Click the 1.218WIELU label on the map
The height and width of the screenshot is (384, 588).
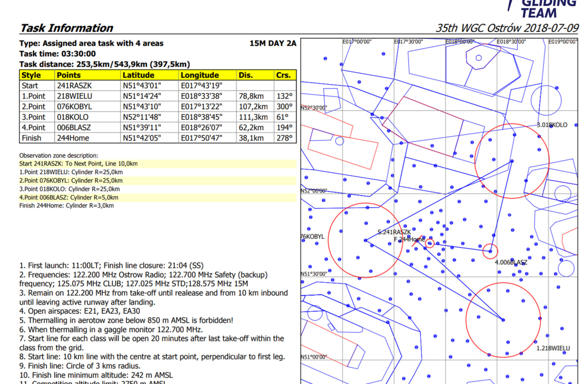coord(553,348)
